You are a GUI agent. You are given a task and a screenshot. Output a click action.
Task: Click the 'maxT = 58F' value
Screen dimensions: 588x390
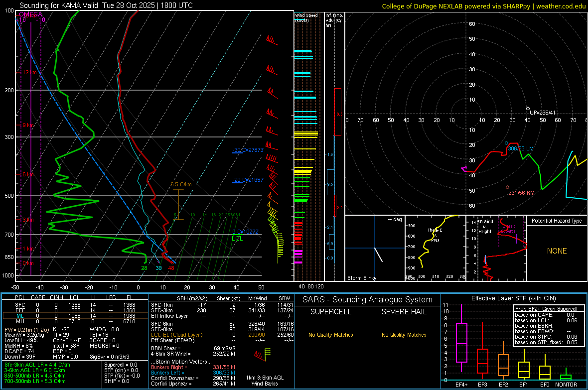click(x=66, y=346)
